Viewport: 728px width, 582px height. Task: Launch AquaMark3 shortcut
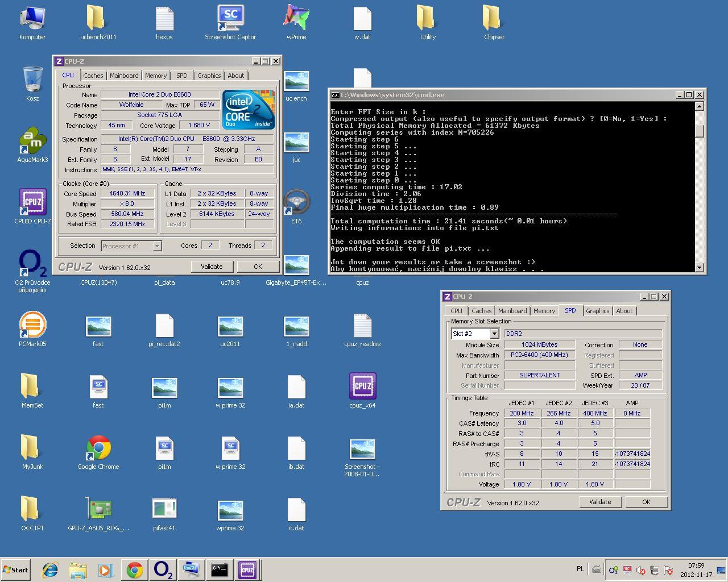(x=32, y=145)
